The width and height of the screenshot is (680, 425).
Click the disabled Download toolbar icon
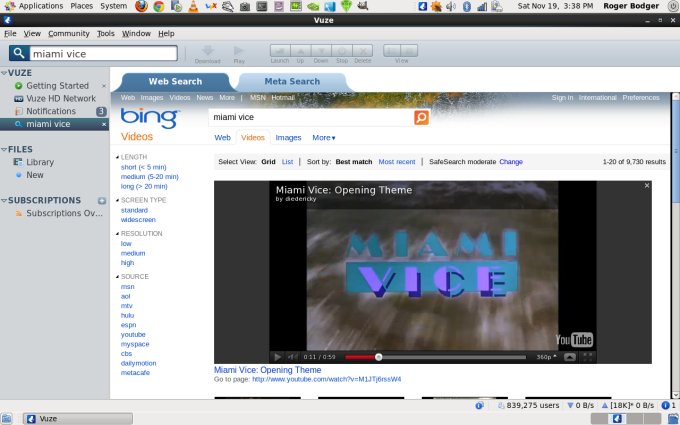[x=208, y=50]
